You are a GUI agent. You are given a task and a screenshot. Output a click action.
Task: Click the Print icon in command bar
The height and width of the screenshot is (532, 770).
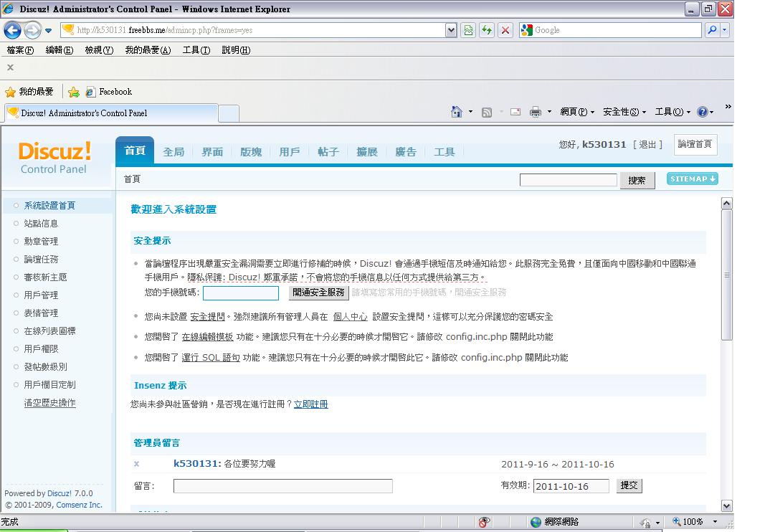tap(535, 112)
